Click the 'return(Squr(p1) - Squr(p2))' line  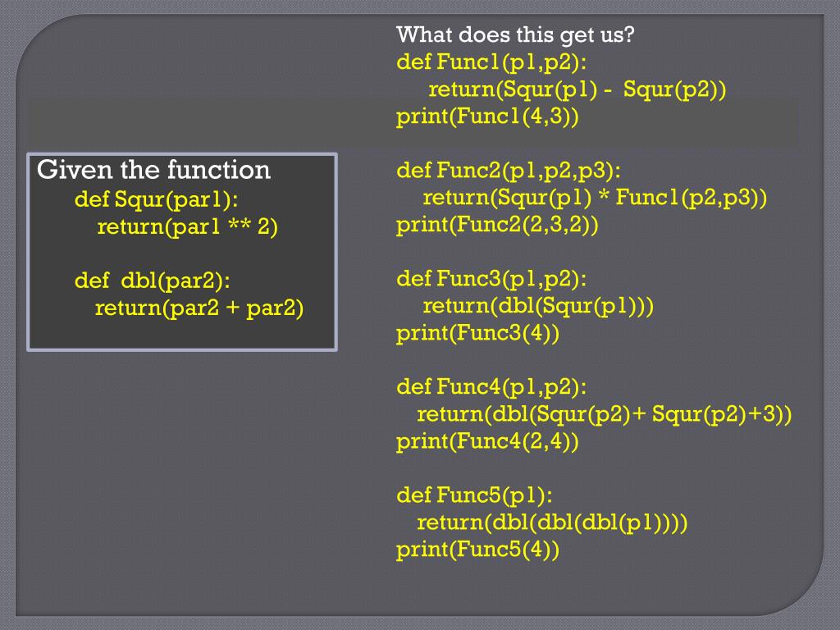[577, 89]
